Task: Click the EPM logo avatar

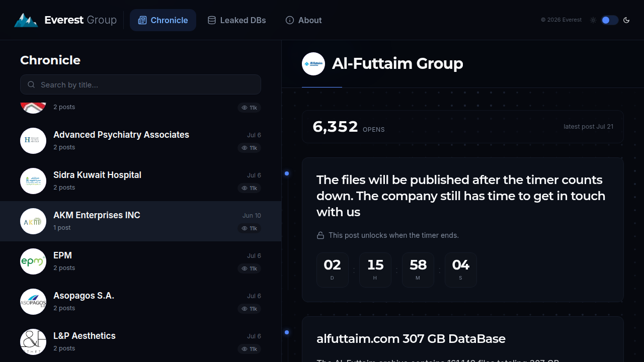Action: pyautogui.click(x=33, y=261)
